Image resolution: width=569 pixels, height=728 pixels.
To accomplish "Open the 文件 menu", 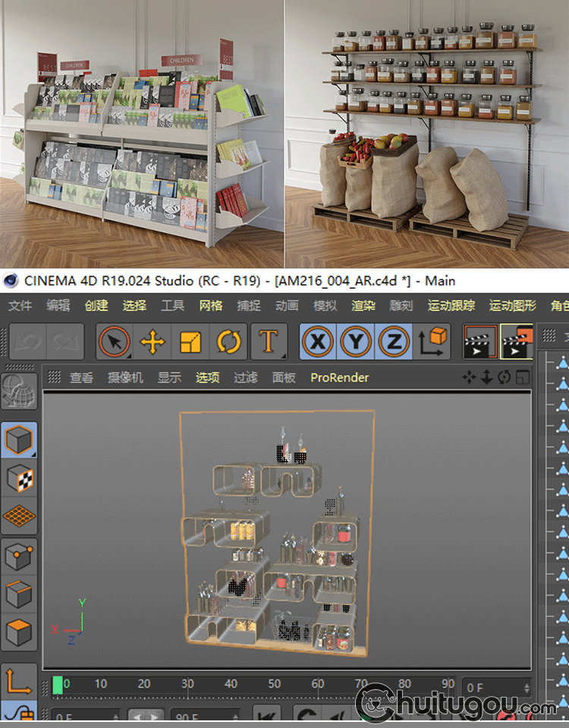I will tap(20, 306).
